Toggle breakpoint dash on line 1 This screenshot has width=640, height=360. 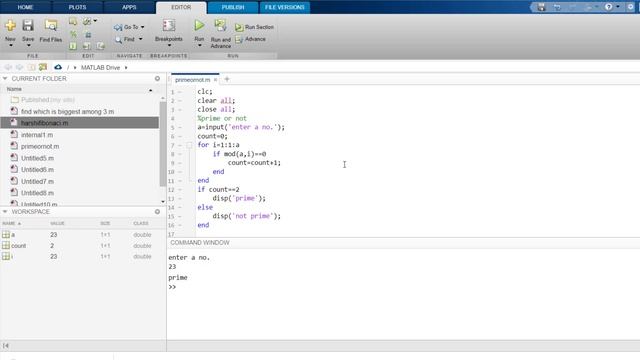[180, 92]
